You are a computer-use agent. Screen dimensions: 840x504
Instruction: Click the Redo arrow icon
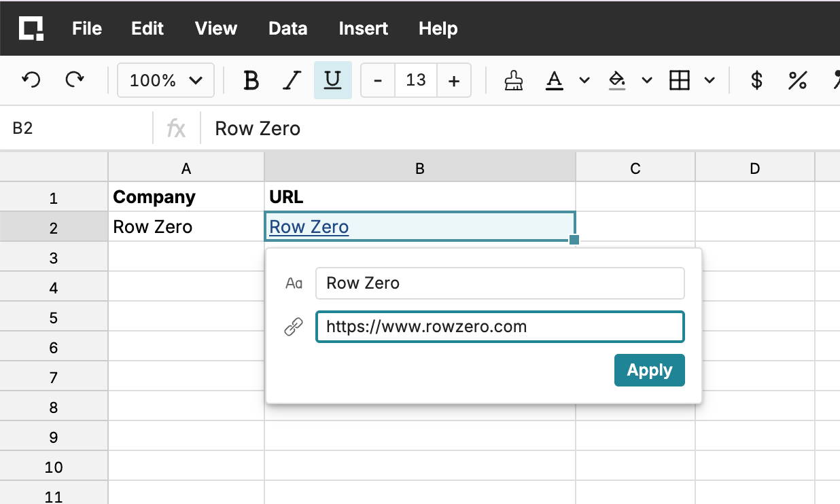tap(74, 80)
